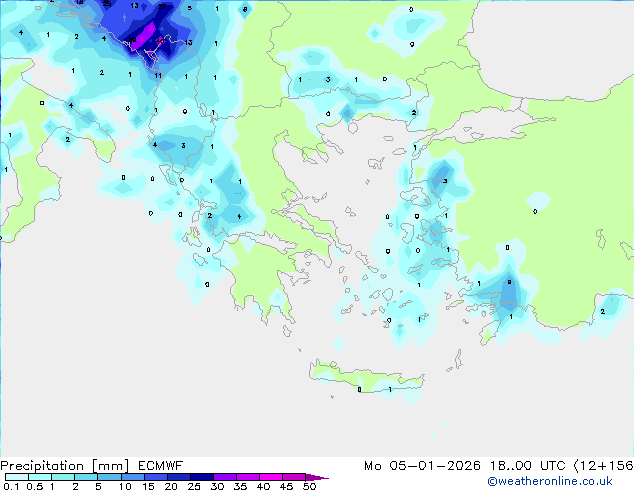Pick the 15–20 mm legend color swatch
Viewport: 634px width, 490px height.
click(x=156, y=477)
